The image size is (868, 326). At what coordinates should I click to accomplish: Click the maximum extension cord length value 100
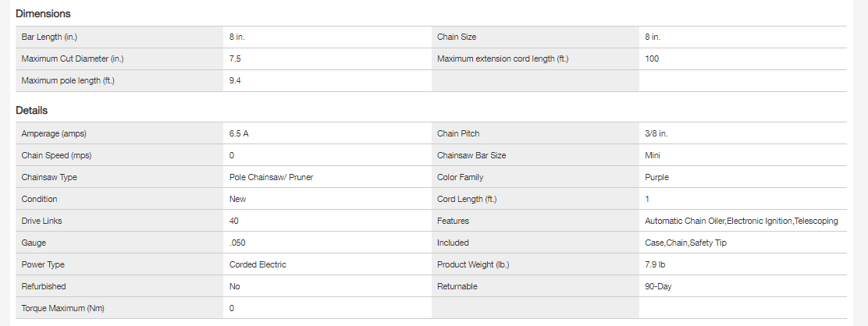653,59
